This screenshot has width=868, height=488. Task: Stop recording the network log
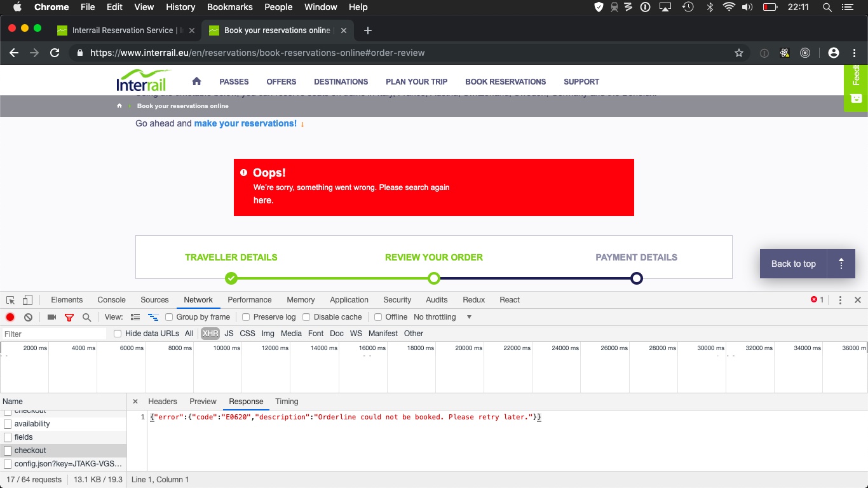[10, 317]
